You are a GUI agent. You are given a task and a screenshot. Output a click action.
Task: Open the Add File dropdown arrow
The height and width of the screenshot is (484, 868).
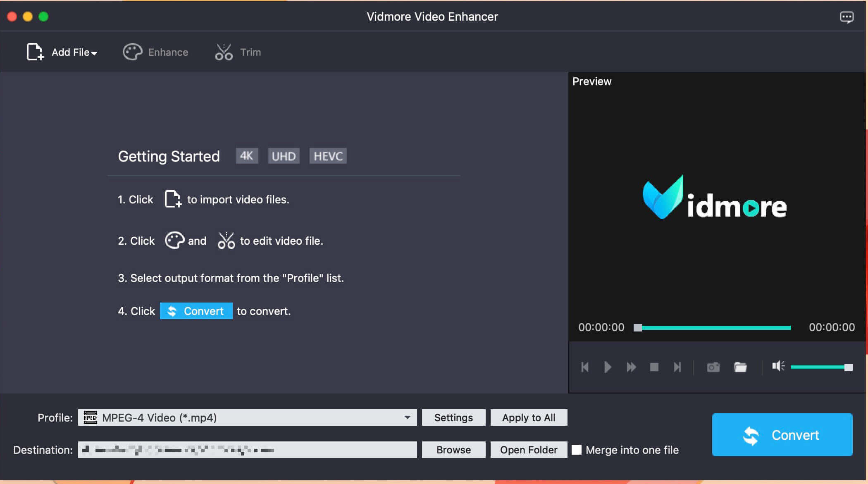pyautogui.click(x=94, y=53)
